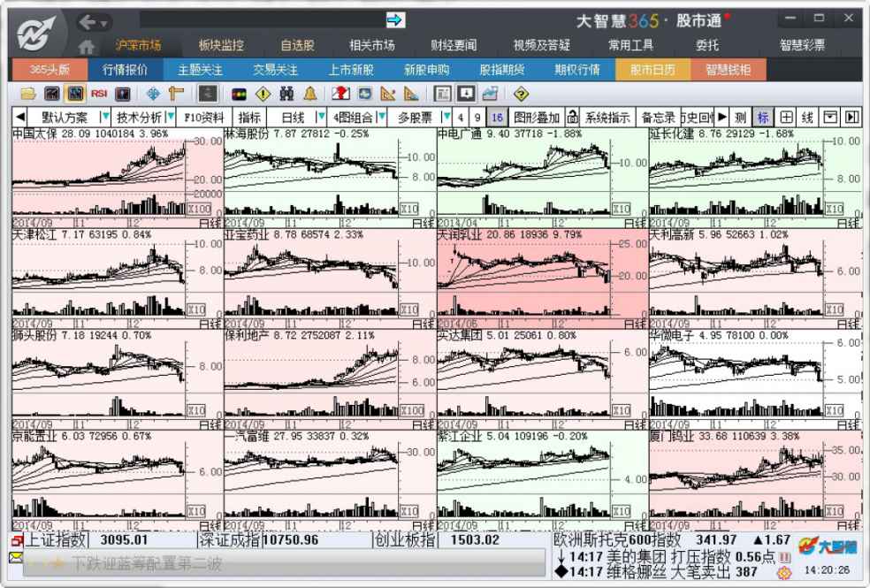Click the highlighted candlestick chart icon
The width and height of the screenshot is (870, 588).
75,94
